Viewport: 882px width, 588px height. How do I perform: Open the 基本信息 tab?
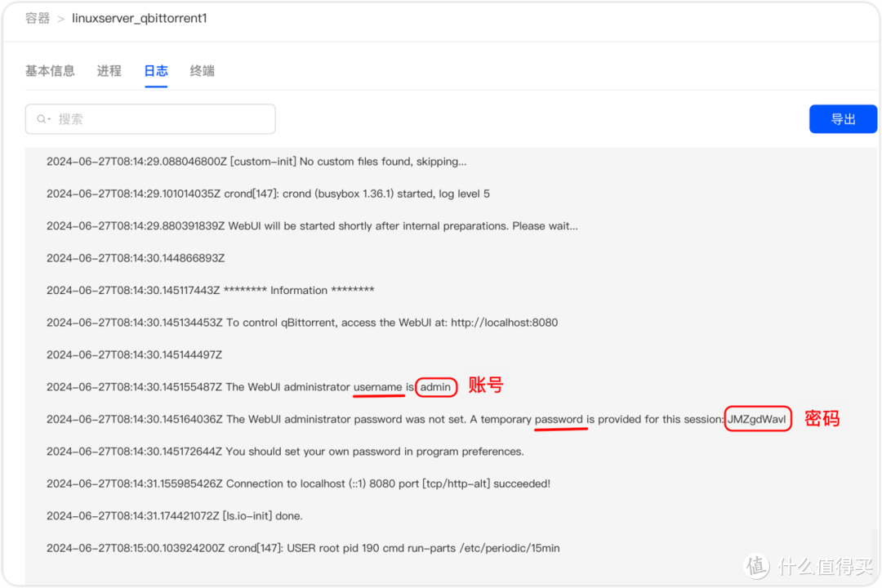[50, 71]
